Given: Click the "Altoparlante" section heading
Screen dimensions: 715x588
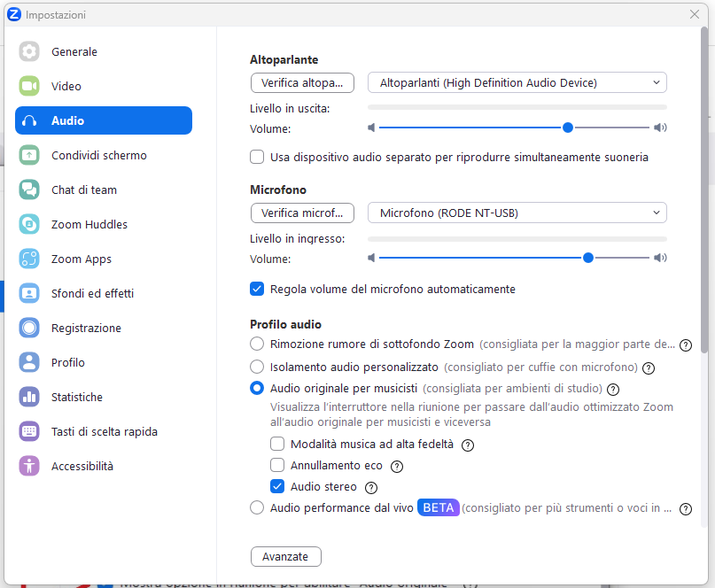Looking at the screenshot, I should (x=284, y=59).
